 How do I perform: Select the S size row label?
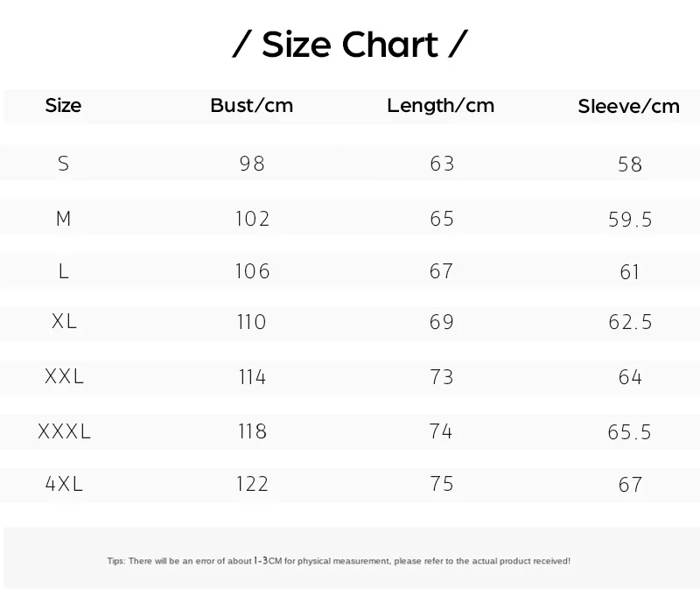point(63,164)
